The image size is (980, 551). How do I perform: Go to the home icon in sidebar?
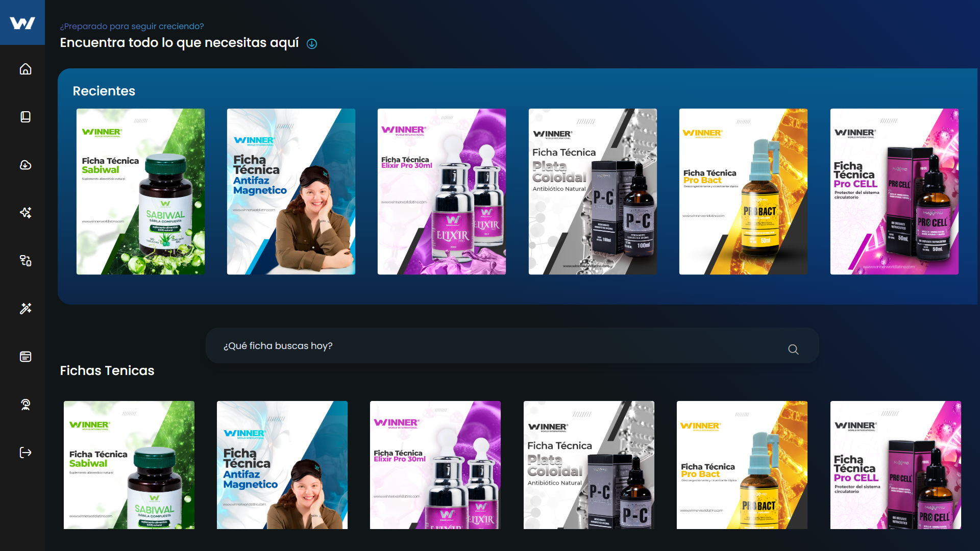tap(26, 69)
